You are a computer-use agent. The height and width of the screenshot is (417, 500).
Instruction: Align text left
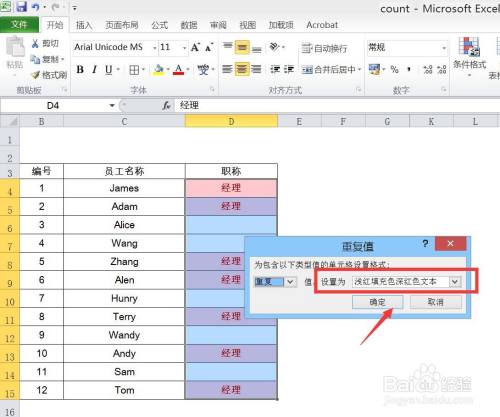coord(228,69)
